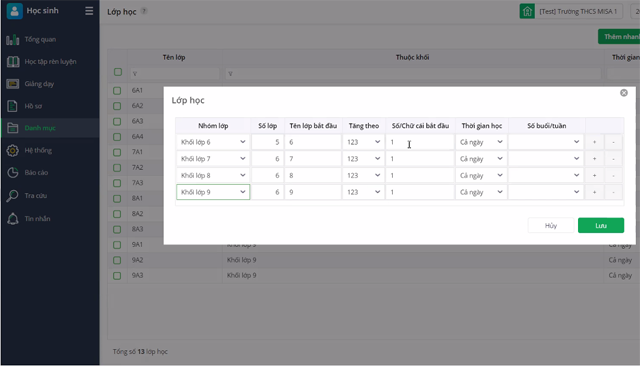Click the Lưu button
This screenshot has width=640, height=366.
pos(601,226)
